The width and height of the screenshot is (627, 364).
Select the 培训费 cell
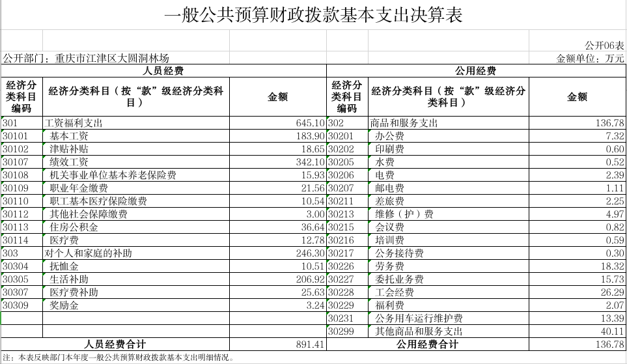point(449,240)
